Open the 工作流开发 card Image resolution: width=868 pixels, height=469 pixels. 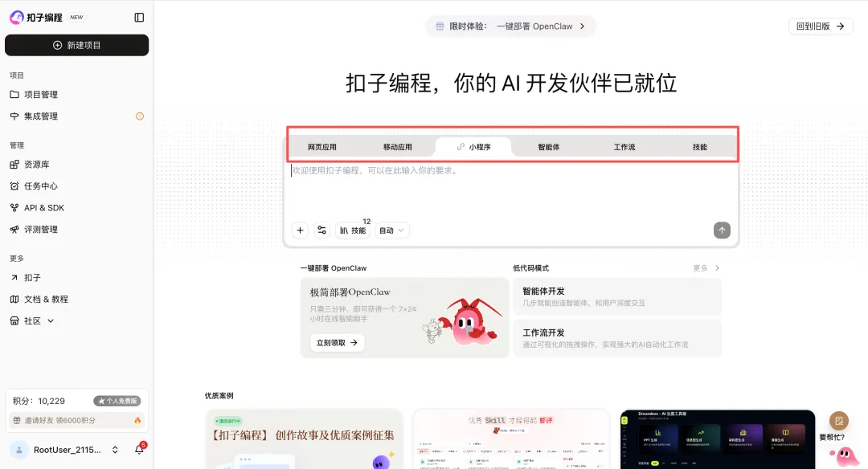click(617, 338)
